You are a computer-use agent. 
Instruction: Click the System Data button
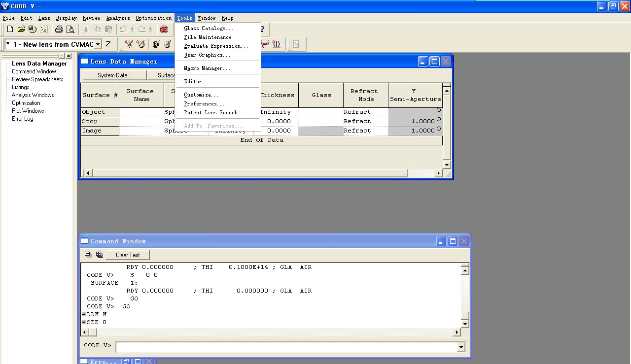(x=114, y=75)
